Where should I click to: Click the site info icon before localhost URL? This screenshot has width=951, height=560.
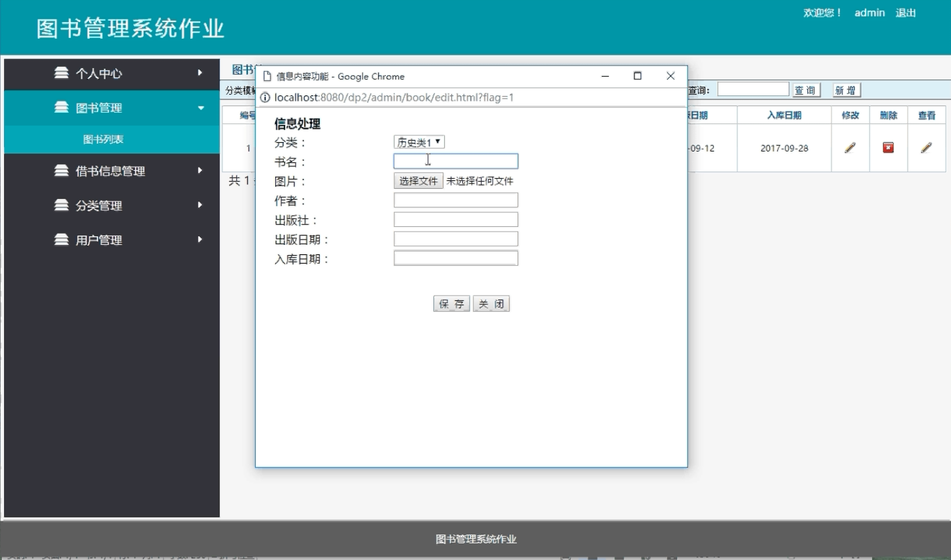[x=265, y=97]
